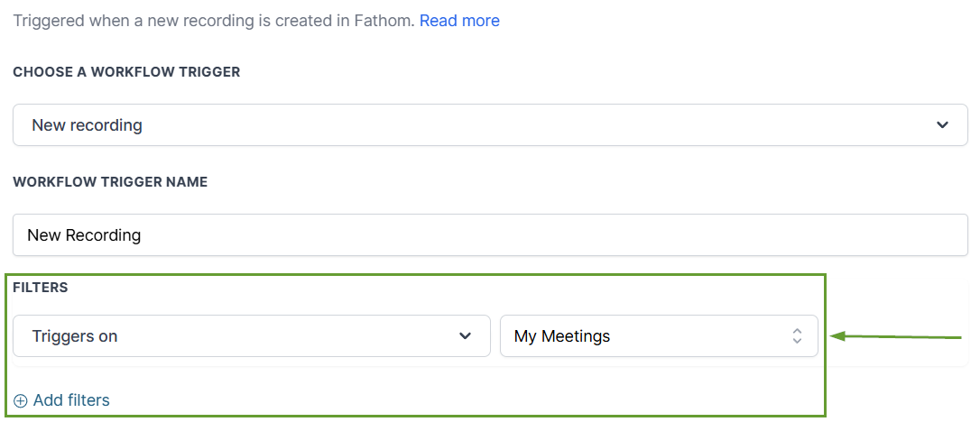
Task: Click the up-down arrows in My Meetings selector
Action: click(x=797, y=336)
